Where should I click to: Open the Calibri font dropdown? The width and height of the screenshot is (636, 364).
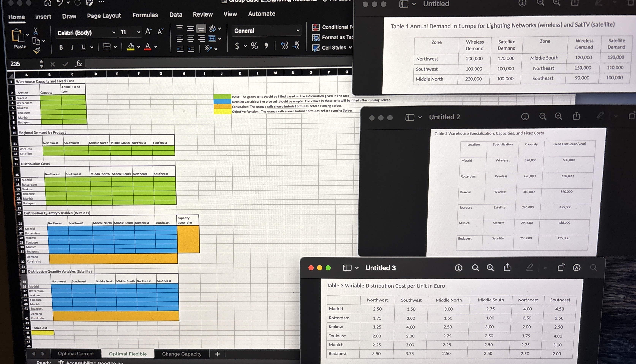pos(114,32)
